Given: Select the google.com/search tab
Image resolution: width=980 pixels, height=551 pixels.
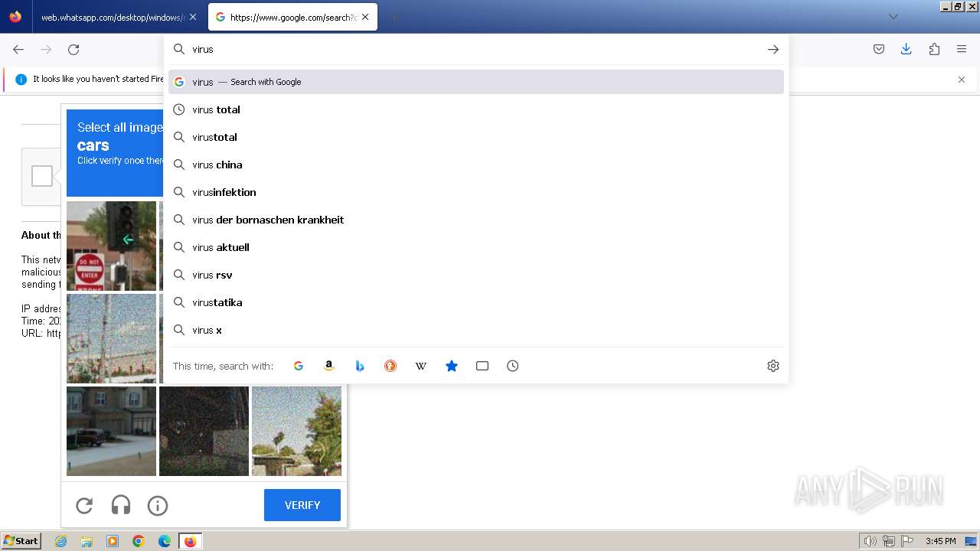Looking at the screenshot, I should (292, 17).
